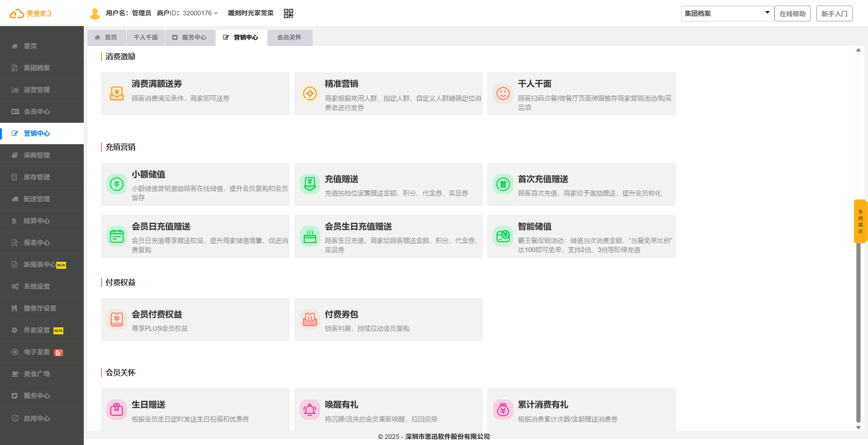Click the 精准营销 target icon
This screenshot has height=445, width=868.
(x=310, y=93)
